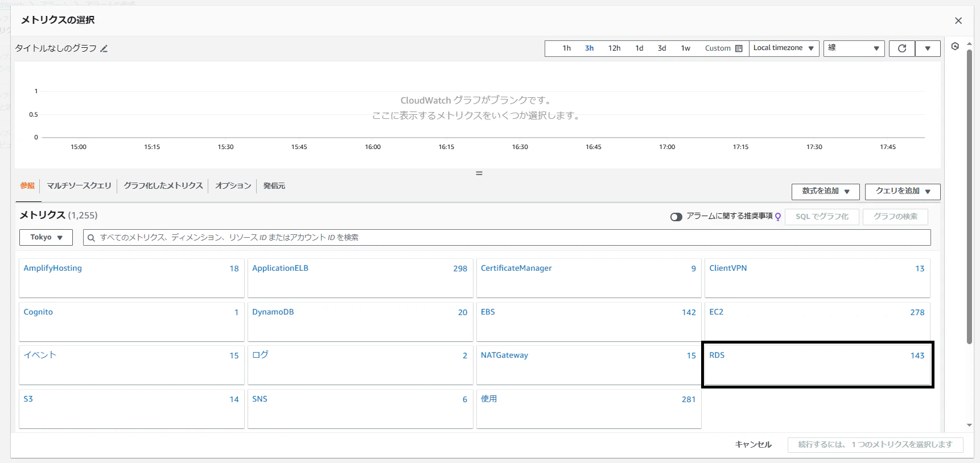Click the scrollbar down arrow
This screenshot has height=463, width=980.
click(969, 425)
